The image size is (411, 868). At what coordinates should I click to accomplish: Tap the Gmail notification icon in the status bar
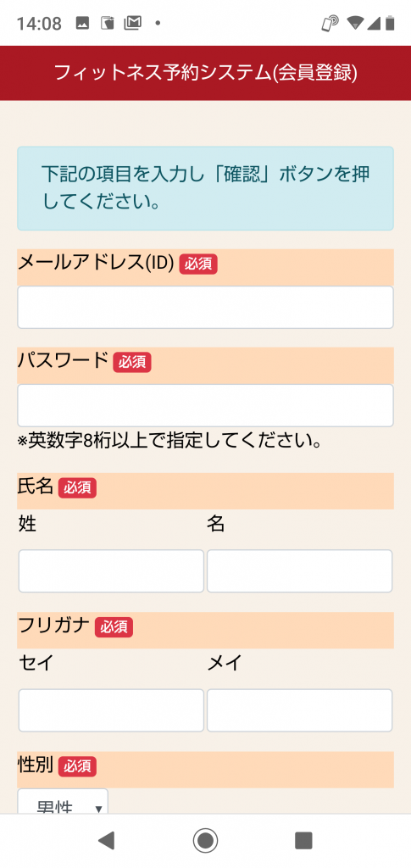click(x=132, y=23)
